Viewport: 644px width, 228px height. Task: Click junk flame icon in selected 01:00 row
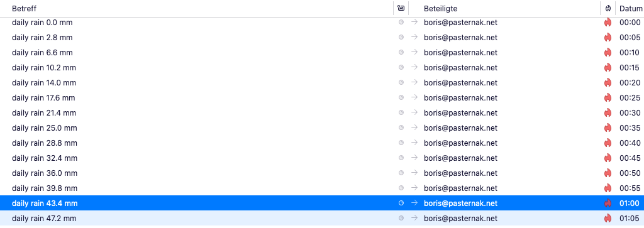coord(608,203)
